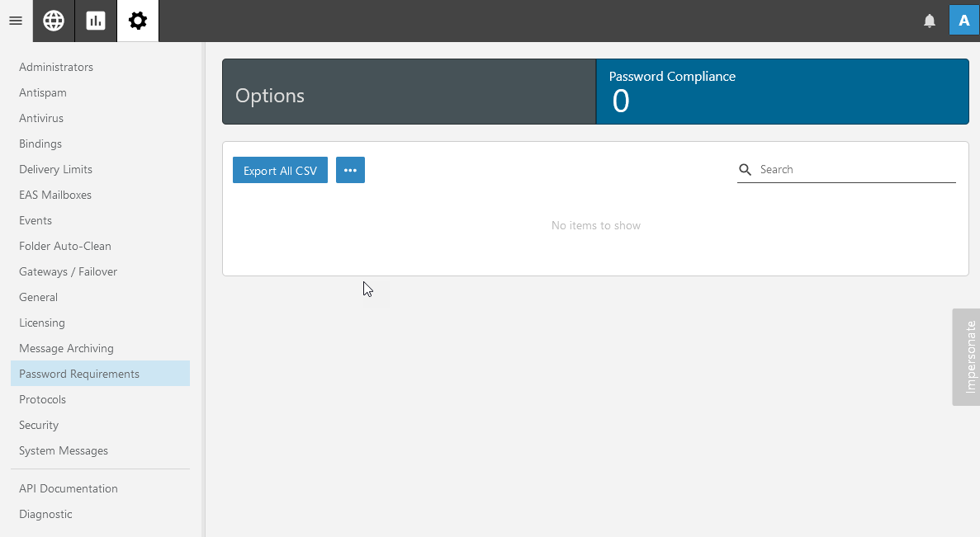Switch to the Password Compliance tab
Screen dimensions: 980x537
[x=782, y=92]
